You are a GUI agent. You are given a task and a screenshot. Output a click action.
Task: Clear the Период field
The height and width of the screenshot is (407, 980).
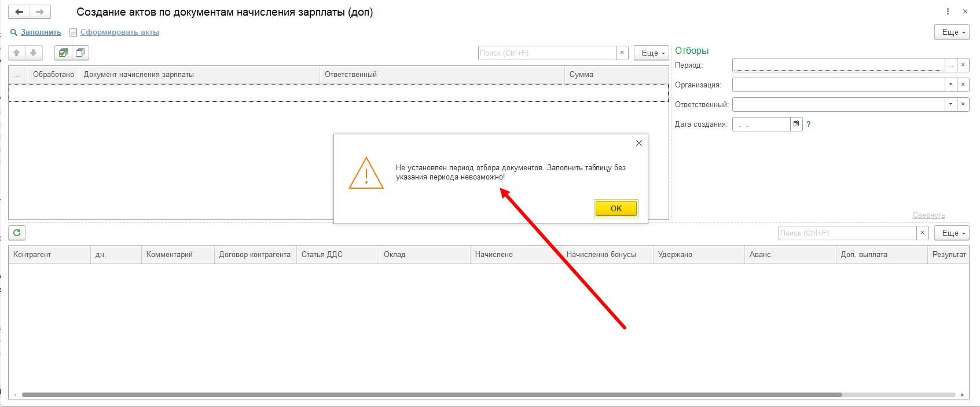click(963, 65)
